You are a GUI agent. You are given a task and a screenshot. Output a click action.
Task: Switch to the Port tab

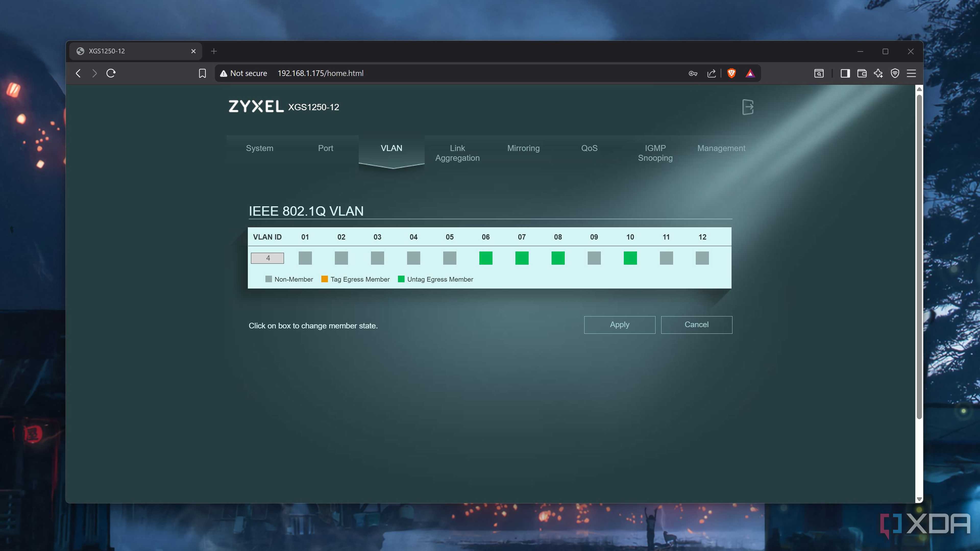pyautogui.click(x=326, y=148)
